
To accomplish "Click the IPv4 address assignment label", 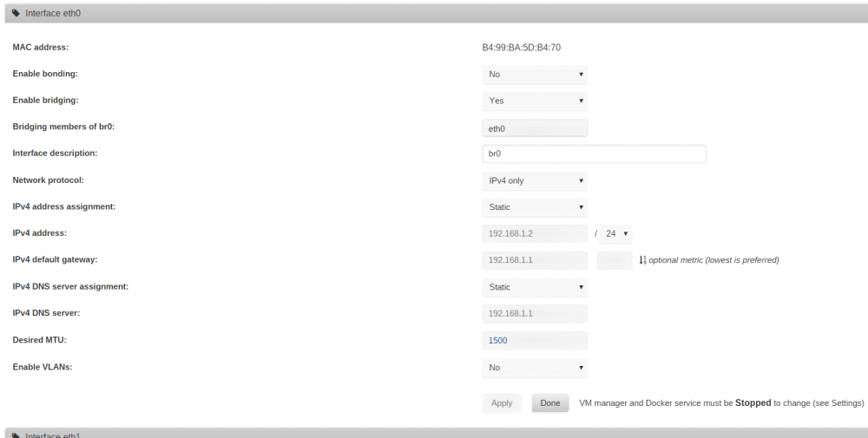I will 64,206.
